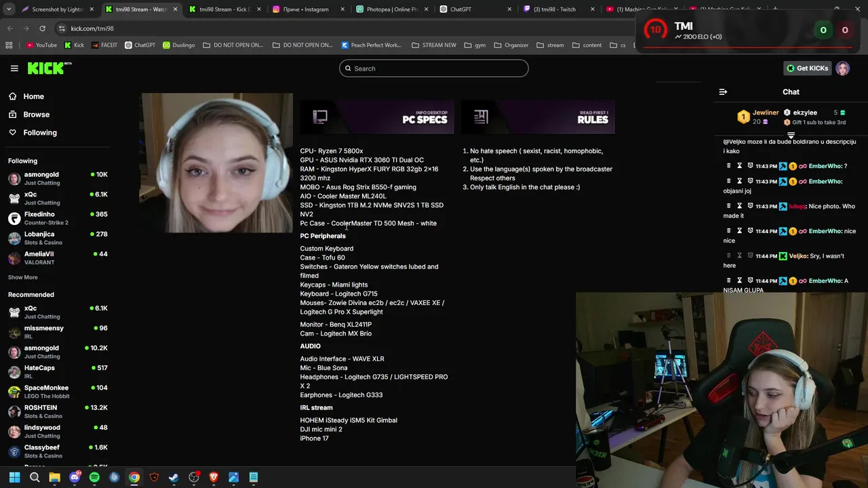The image size is (868, 488).
Task: Click the Get KICKs button
Action: [807, 68]
